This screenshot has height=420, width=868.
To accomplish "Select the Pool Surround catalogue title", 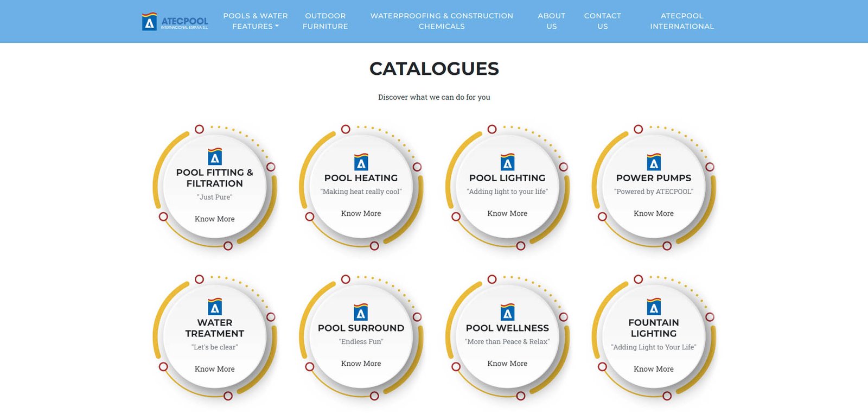I will [x=361, y=328].
